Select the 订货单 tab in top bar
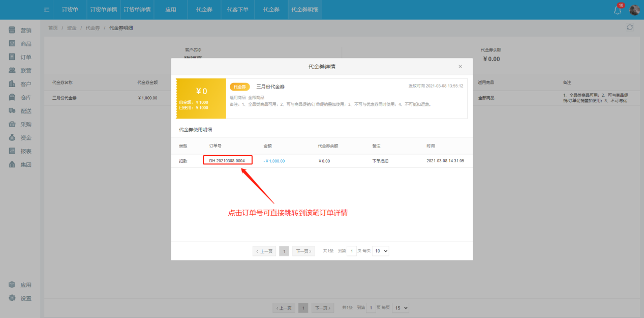Image resolution: width=644 pixels, height=318 pixels. pyautogui.click(x=70, y=9)
